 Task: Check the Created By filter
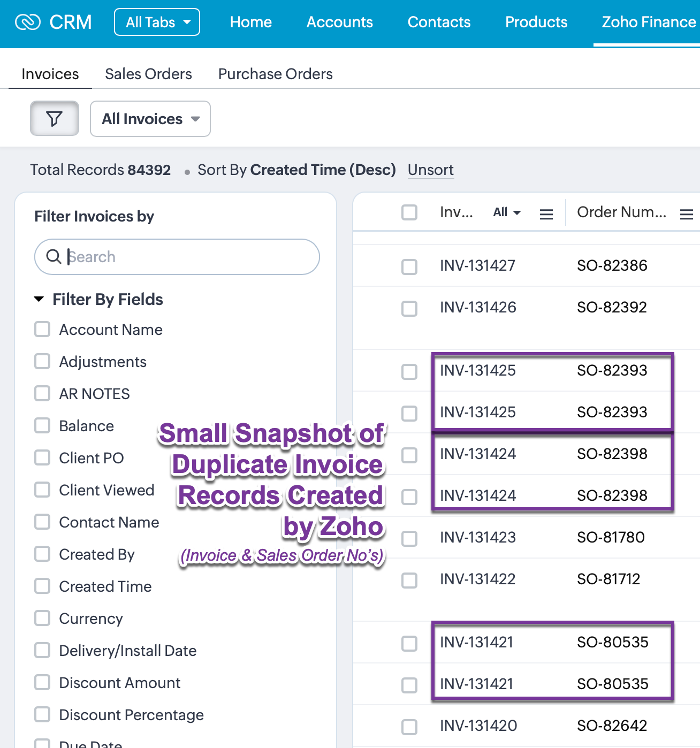click(42, 554)
